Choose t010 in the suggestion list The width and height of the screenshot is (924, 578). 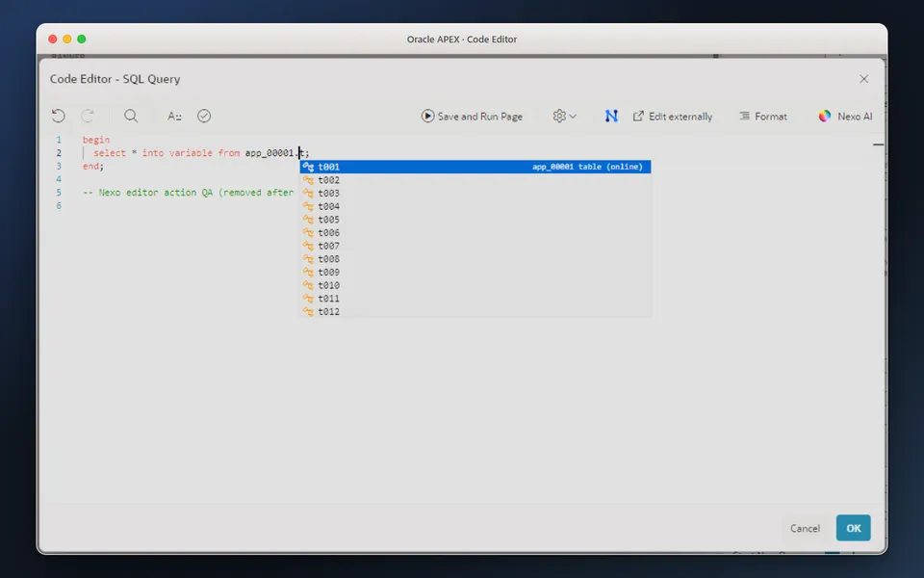point(475,285)
